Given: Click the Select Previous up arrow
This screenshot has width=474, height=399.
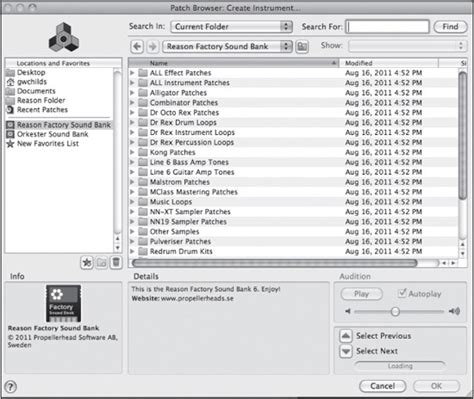Looking at the screenshot, I should [x=346, y=336].
